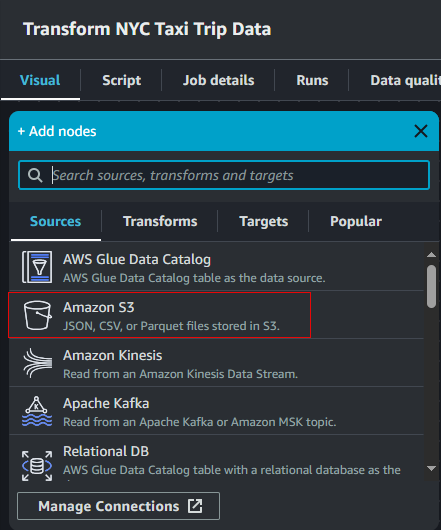Open the Data quality tab

[405, 80]
